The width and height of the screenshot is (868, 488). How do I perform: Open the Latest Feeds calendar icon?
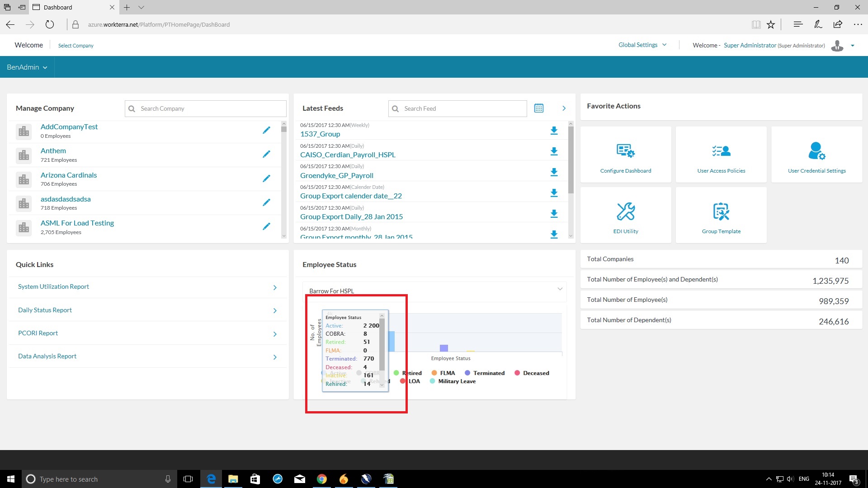point(538,108)
